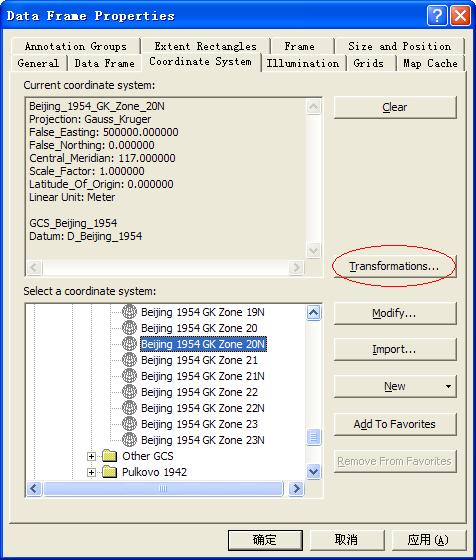Click the Import button
This screenshot has height=560, width=476.
395,349
